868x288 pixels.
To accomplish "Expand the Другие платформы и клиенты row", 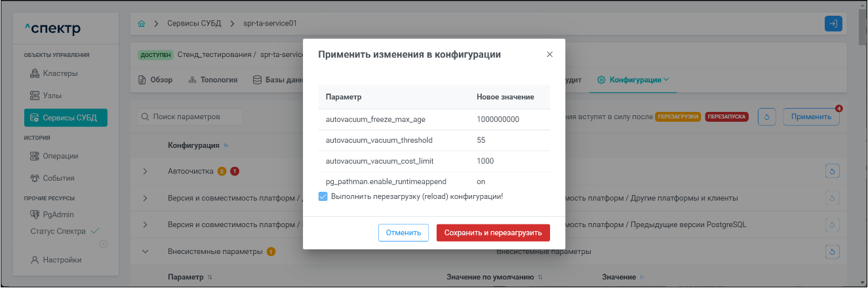I will [145, 198].
